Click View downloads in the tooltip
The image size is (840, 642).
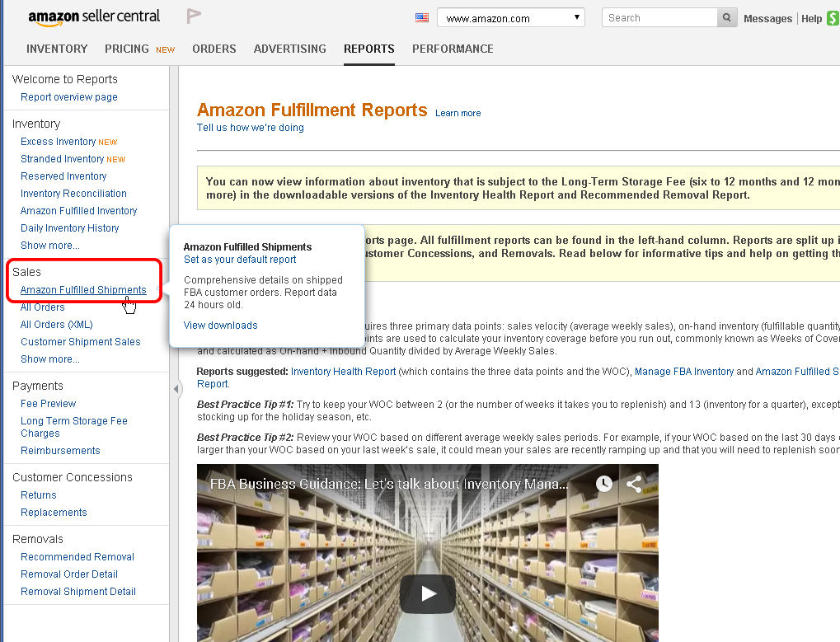pos(221,326)
